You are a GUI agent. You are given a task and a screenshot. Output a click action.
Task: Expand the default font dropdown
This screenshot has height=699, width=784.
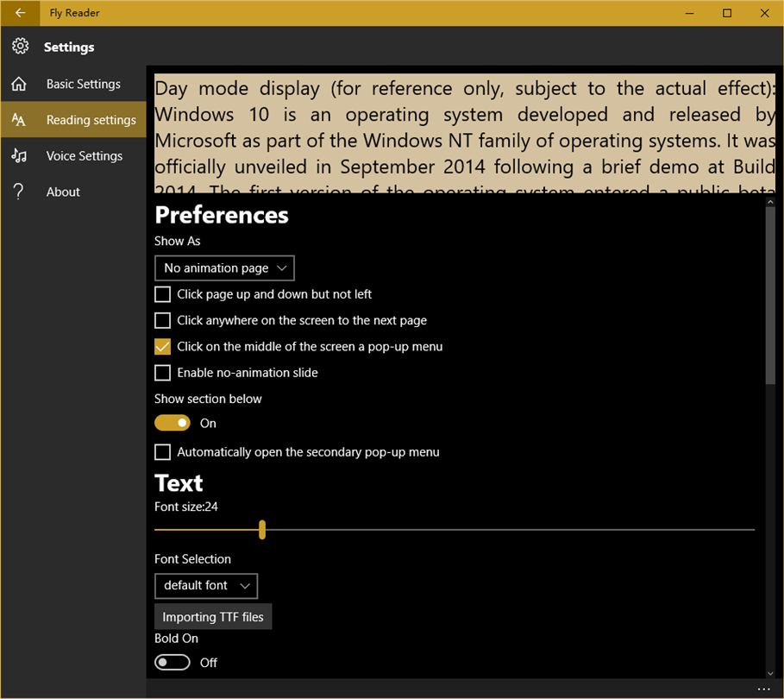[x=206, y=585]
